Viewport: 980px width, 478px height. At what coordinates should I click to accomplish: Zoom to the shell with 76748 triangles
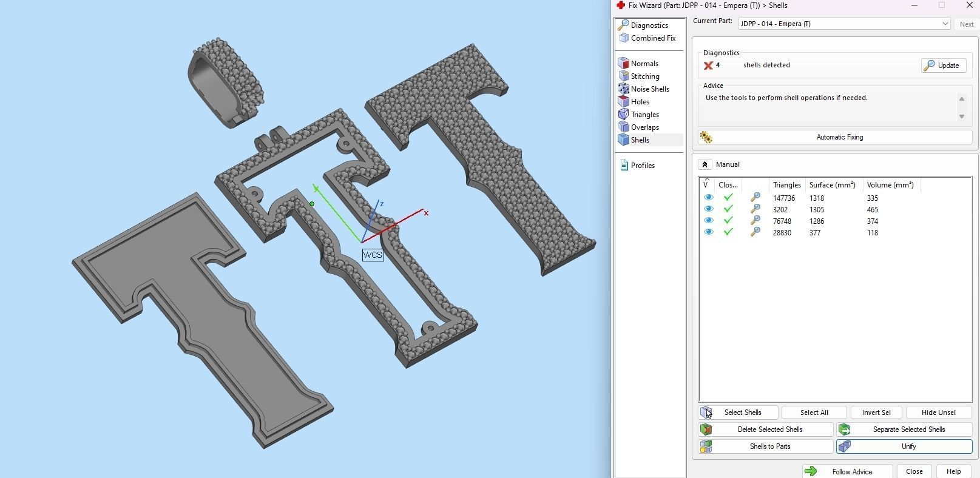coord(755,221)
